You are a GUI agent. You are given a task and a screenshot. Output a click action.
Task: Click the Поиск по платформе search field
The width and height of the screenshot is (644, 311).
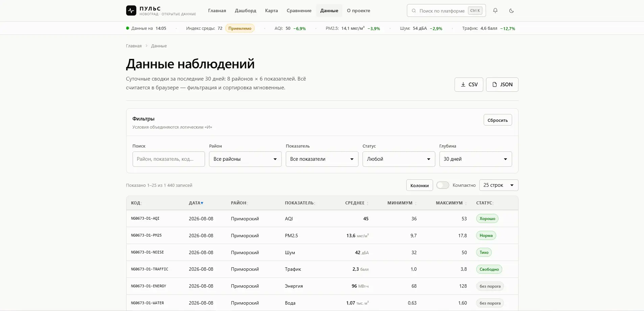click(x=446, y=10)
